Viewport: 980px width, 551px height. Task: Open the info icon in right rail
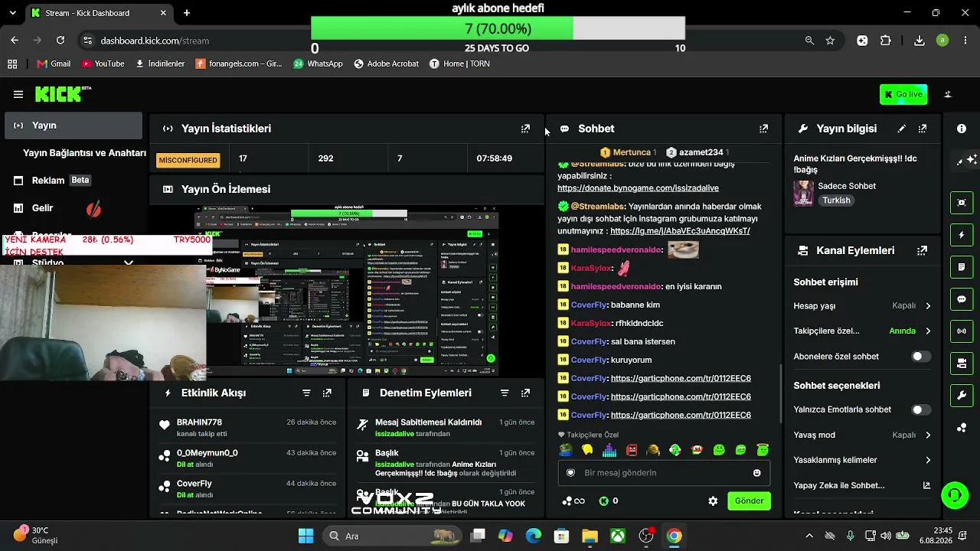pyautogui.click(x=962, y=129)
